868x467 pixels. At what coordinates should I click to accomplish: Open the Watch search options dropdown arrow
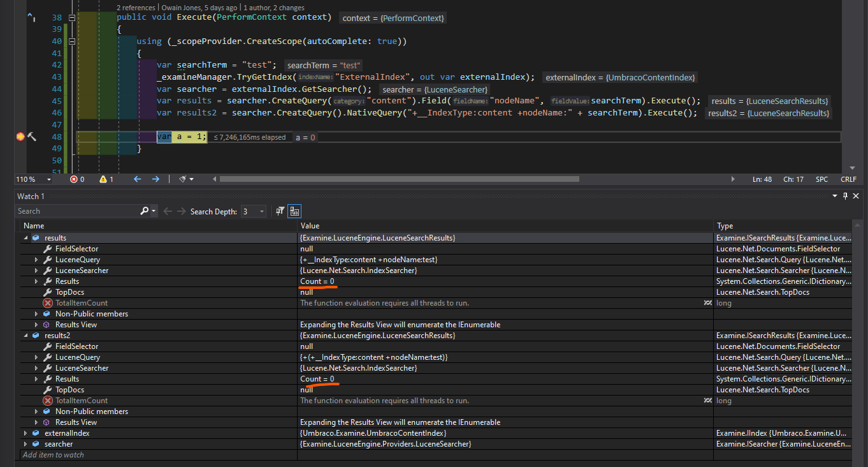[x=153, y=211]
